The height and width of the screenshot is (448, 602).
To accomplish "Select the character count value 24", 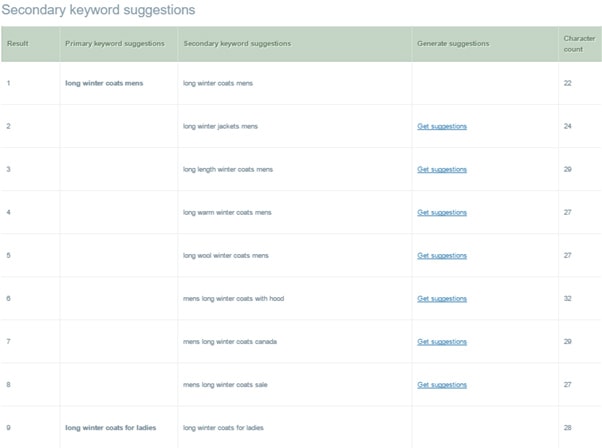I will point(567,126).
